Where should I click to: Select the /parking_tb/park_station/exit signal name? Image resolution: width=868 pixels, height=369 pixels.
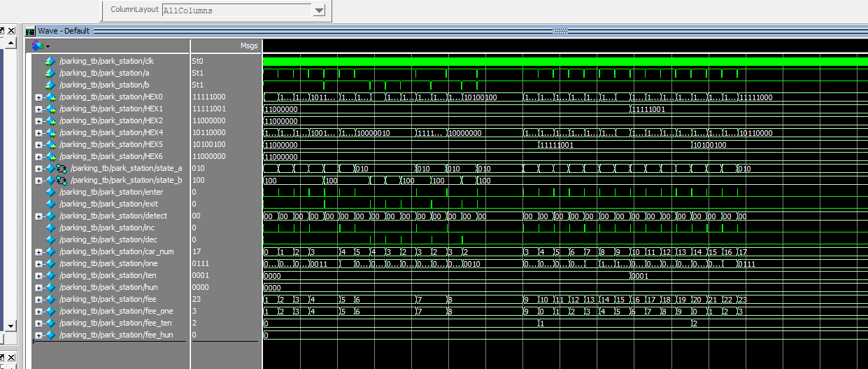(108, 204)
